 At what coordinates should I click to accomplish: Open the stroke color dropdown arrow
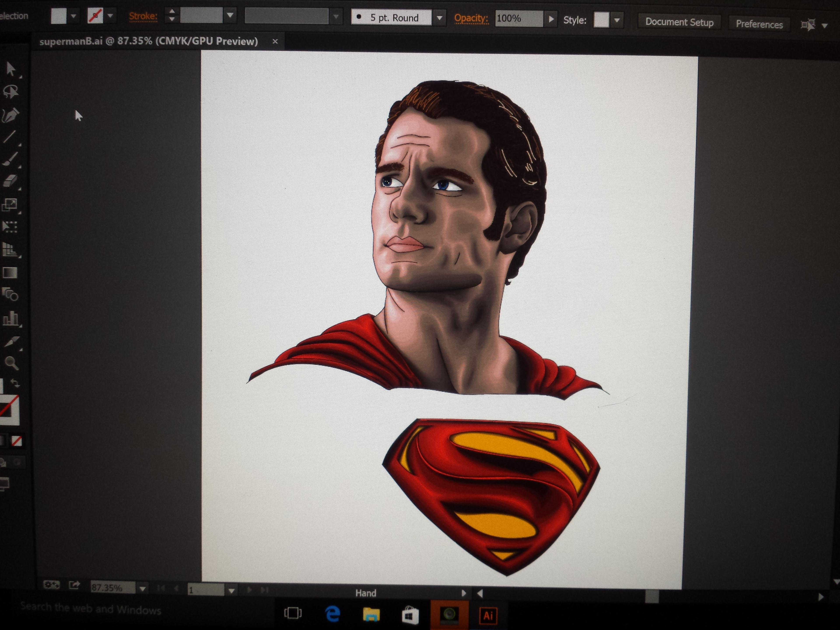click(110, 16)
